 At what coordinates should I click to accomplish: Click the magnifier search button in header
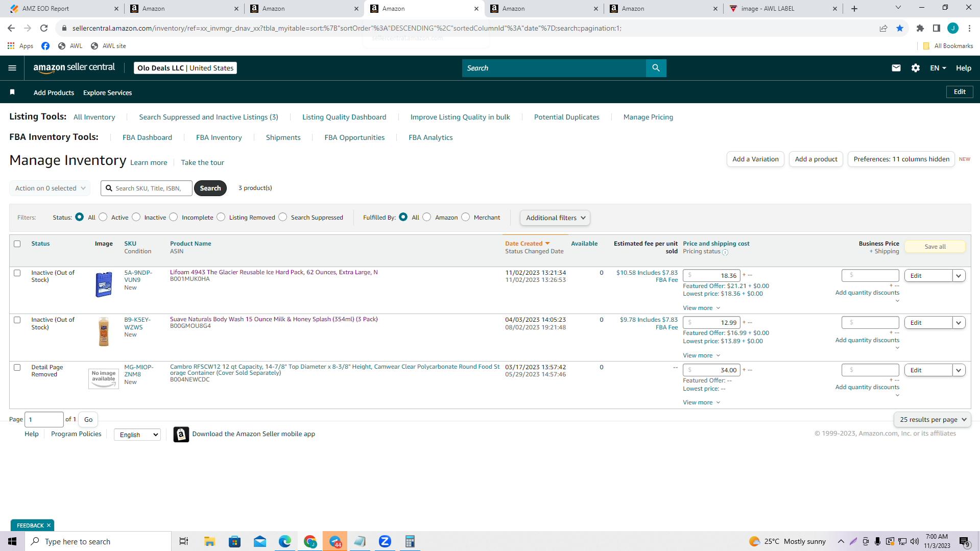tap(656, 68)
